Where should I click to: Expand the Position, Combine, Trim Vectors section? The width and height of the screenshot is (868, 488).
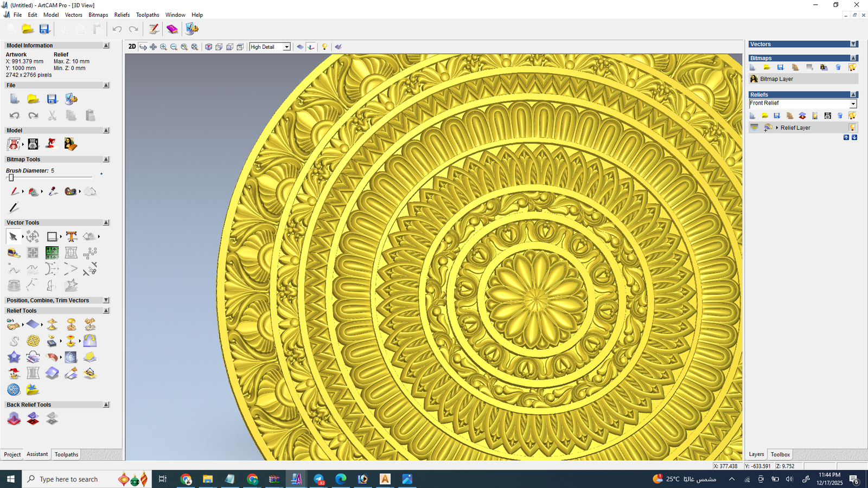106,300
